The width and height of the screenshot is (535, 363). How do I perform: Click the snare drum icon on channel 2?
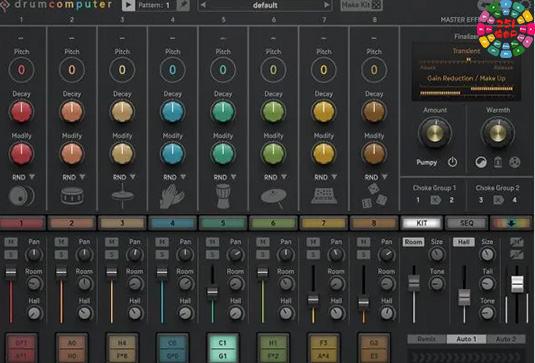[71, 196]
